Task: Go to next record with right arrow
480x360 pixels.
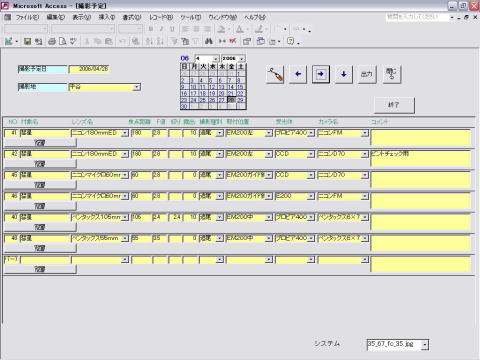Action: (x=321, y=74)
